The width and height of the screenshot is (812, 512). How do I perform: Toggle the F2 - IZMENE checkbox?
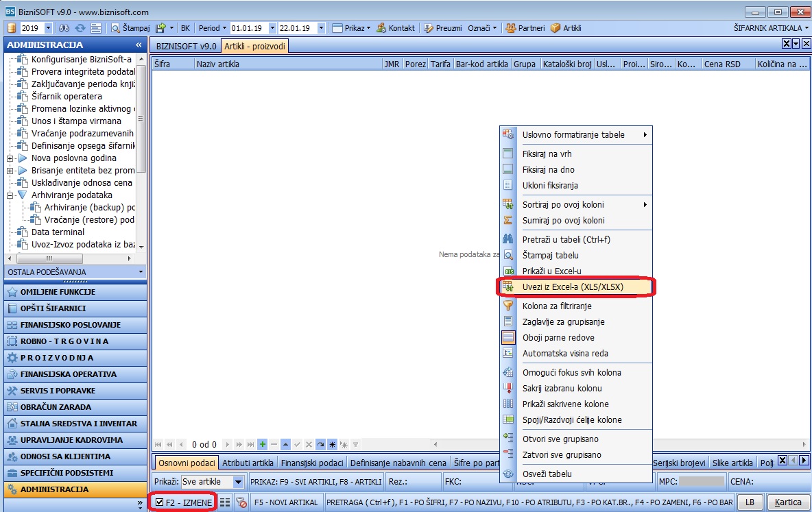pos(160,502)
